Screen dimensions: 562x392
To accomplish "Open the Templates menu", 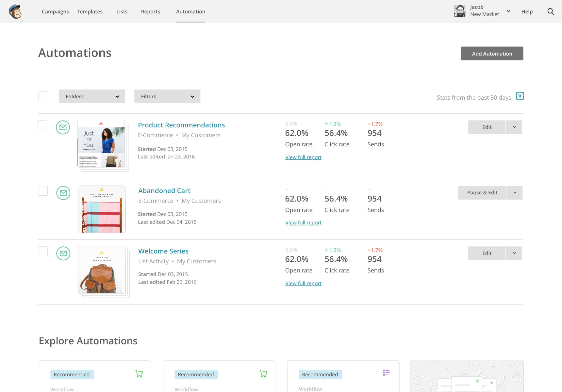I will click(x=90, y=11).
